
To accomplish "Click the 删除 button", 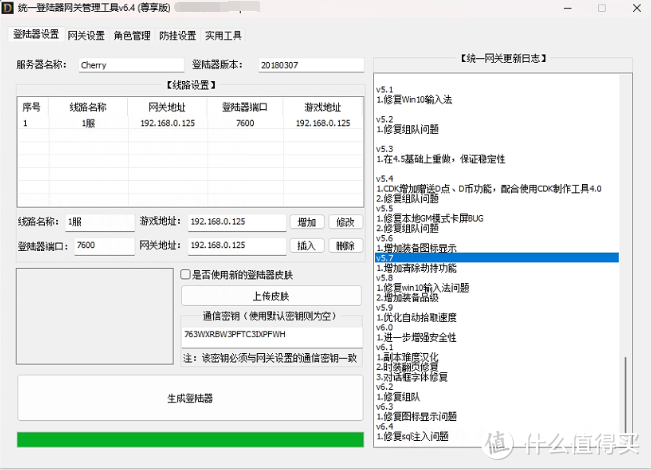I will point(345,246).
